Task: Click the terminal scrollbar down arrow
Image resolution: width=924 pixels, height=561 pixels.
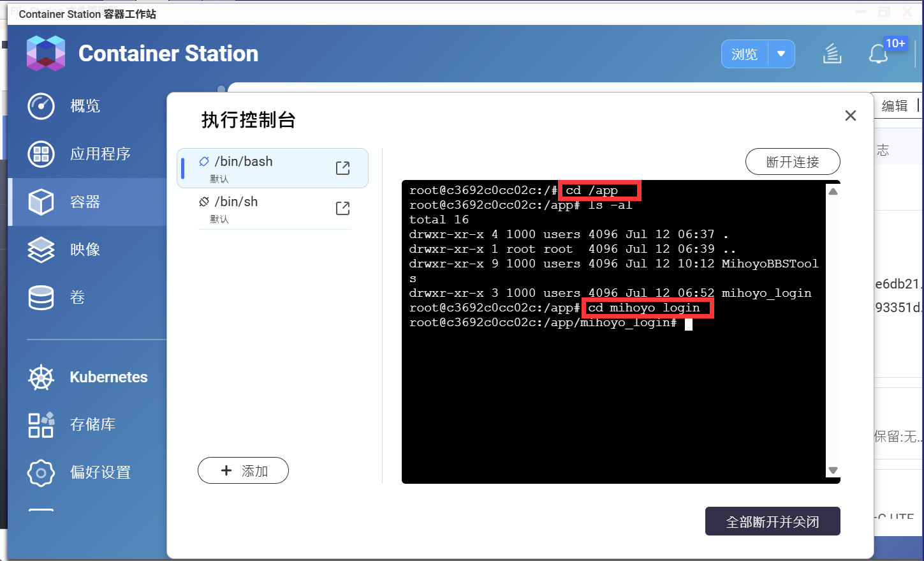Action: (833, 470)
